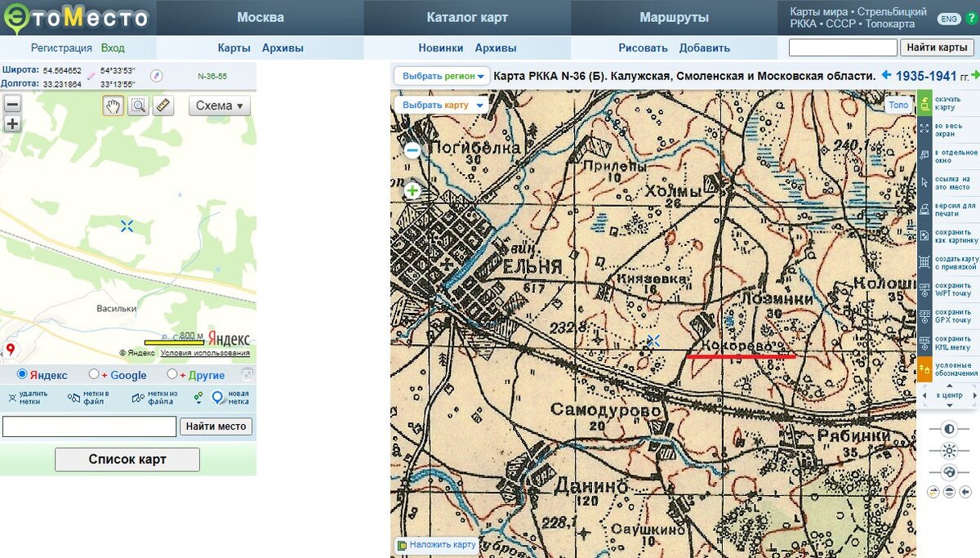Viewport: 980px width, 558px height.
Task: Select the ruler measuring tool
Action: (x=163, y=105)
